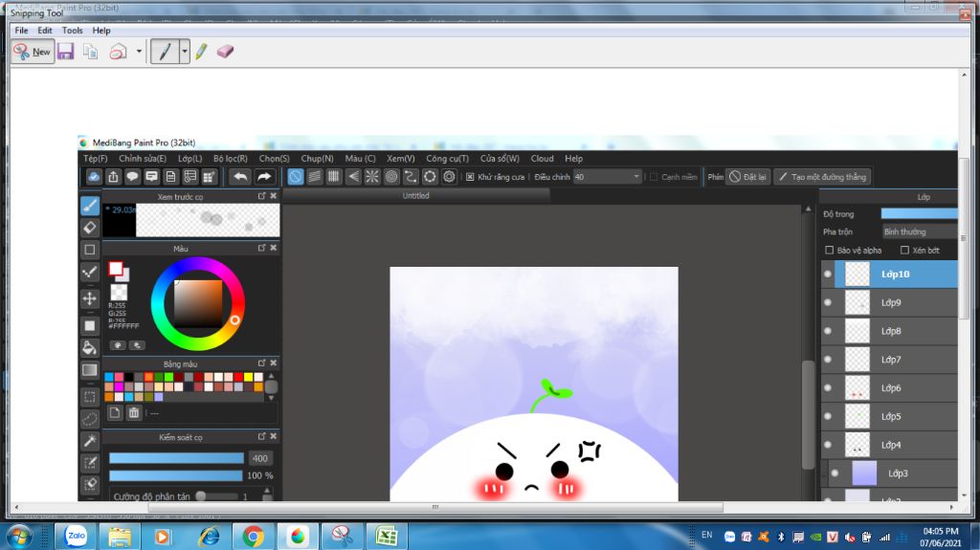Undock the Màu color panel

(262, 248)
